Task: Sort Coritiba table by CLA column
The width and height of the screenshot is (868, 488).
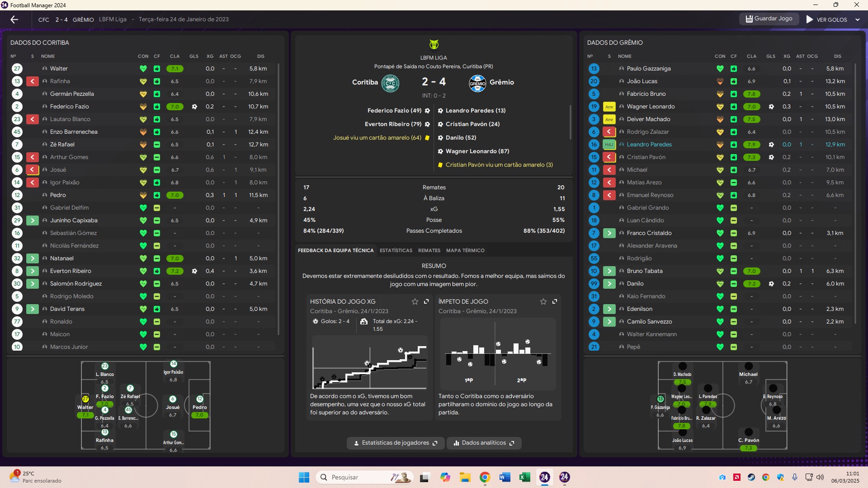Action: pos(175,56)
